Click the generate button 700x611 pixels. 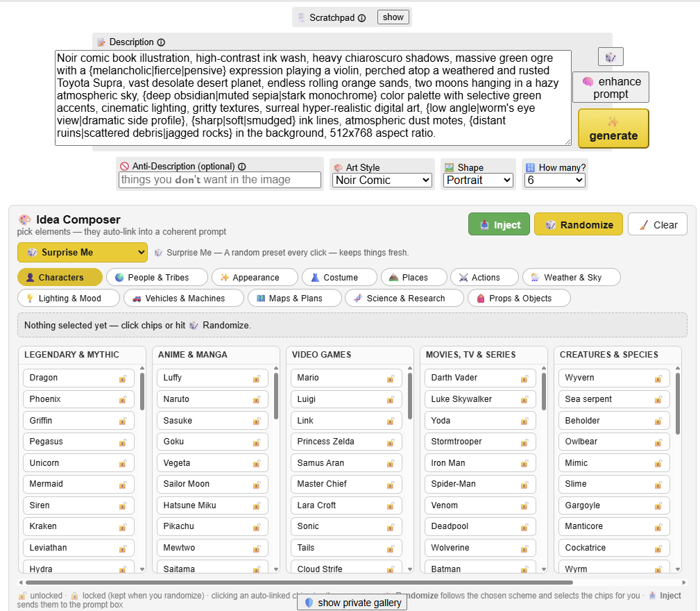click(x=613, y=128)
